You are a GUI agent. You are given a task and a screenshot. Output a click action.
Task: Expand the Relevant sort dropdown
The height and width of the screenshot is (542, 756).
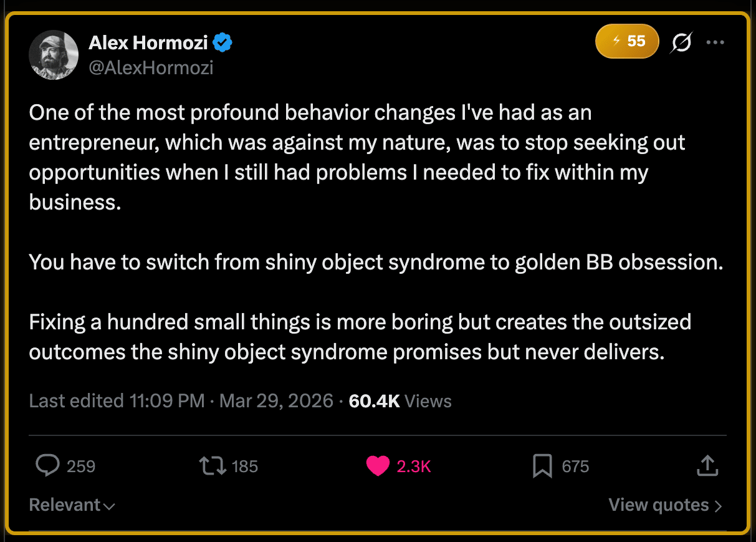tap(72, 505)
